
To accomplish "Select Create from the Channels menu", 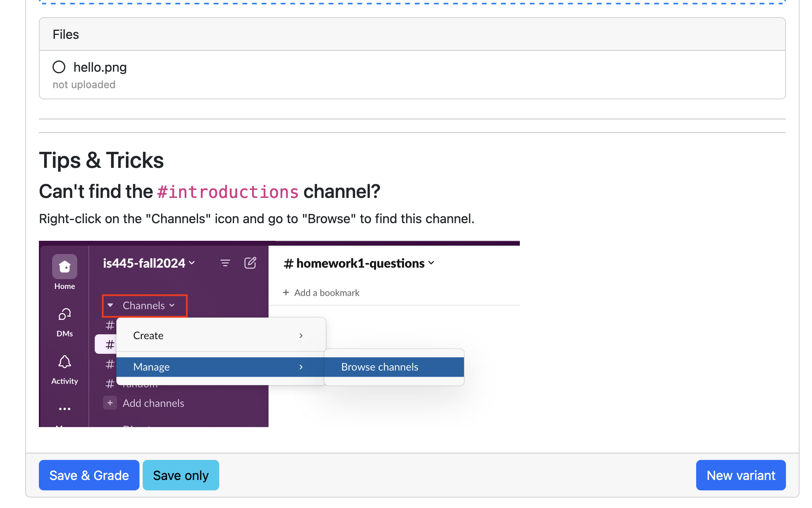I will pyautogui.click(x=148, y=335).
